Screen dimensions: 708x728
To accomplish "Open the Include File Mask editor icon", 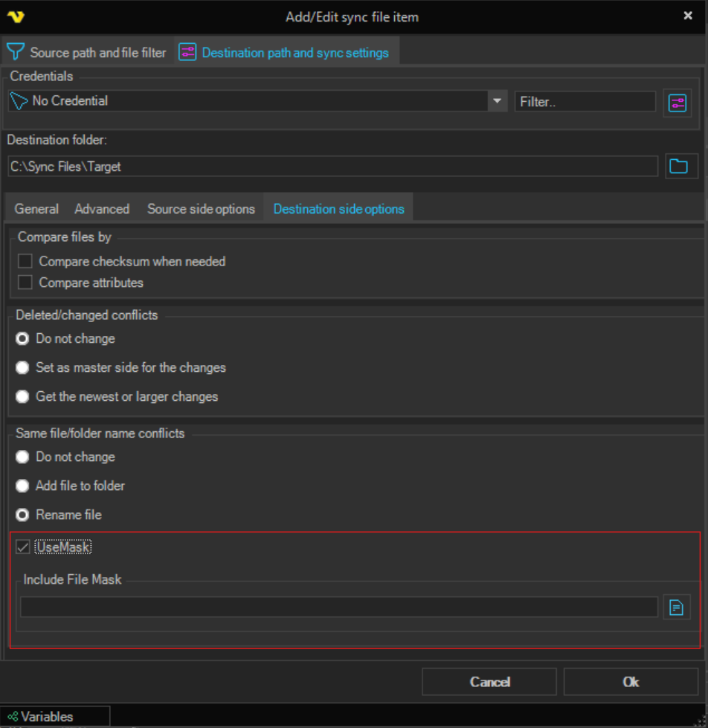I will pos(675,608).
